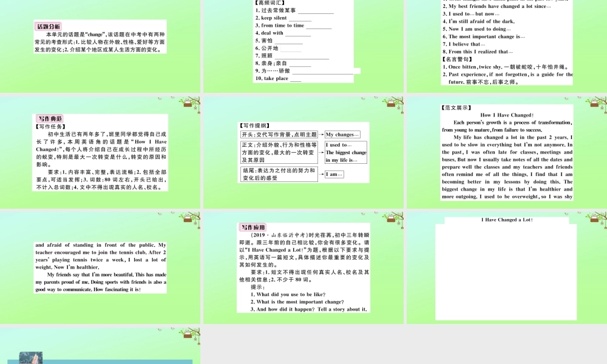Click the '(2019 · 山东临沂中考)' source note

[279, 235]
